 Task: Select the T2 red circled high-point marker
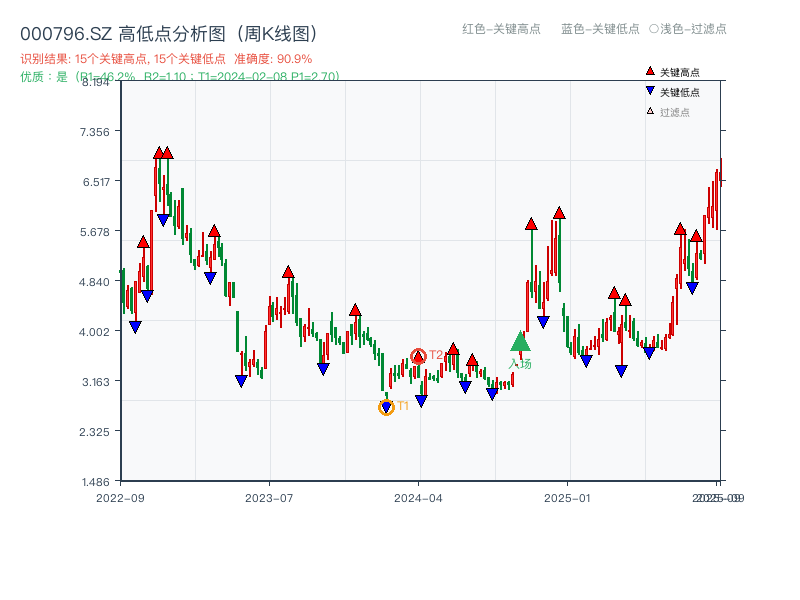pyautogui.click(x=417, y=355)
